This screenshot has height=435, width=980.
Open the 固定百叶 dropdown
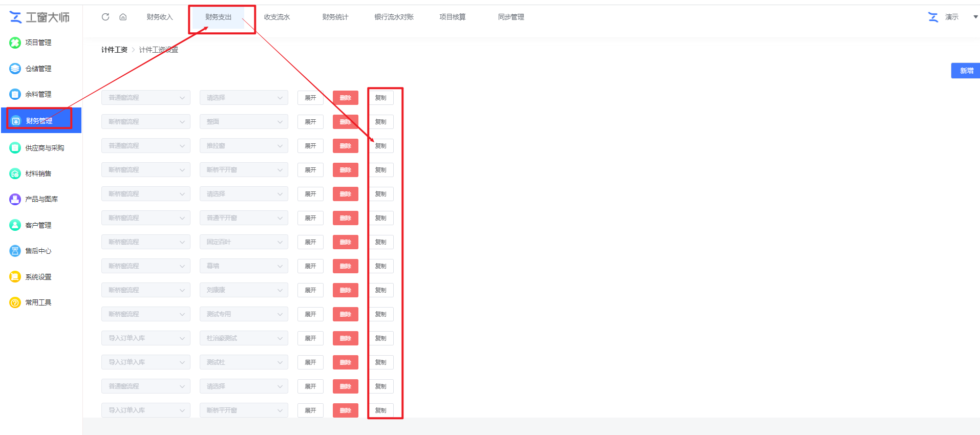click(244, 242)
